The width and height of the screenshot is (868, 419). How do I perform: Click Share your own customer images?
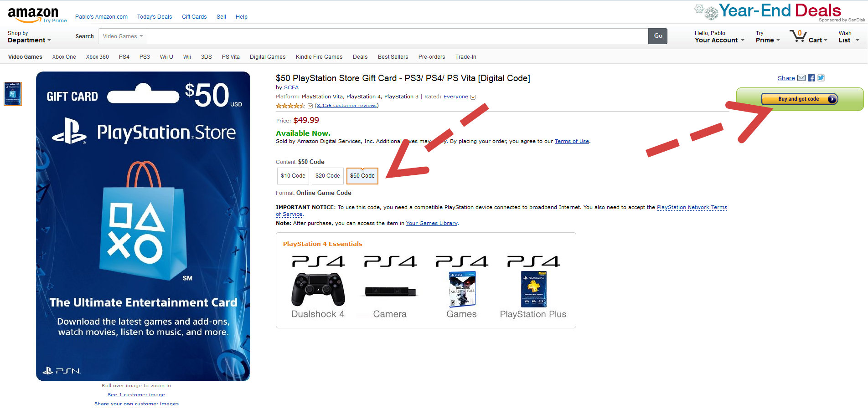[136, 404]
